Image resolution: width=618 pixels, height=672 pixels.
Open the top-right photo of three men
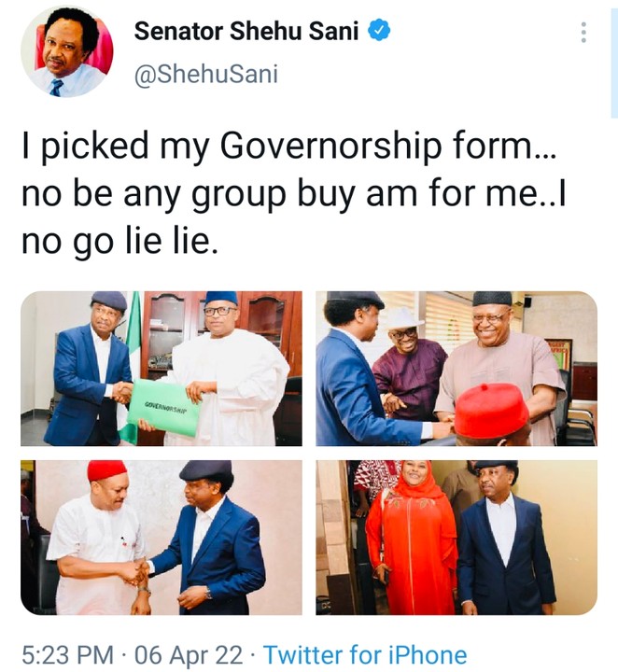[x=456, y=368]
